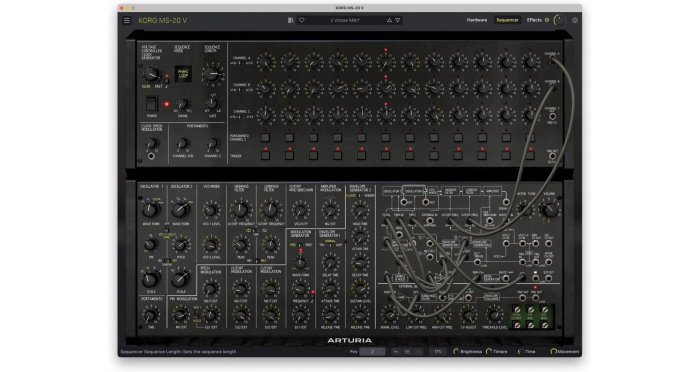Viewport: 700px width, 372px height.
Task: Toggle the Effects power icon
Action: click(547, 20)
